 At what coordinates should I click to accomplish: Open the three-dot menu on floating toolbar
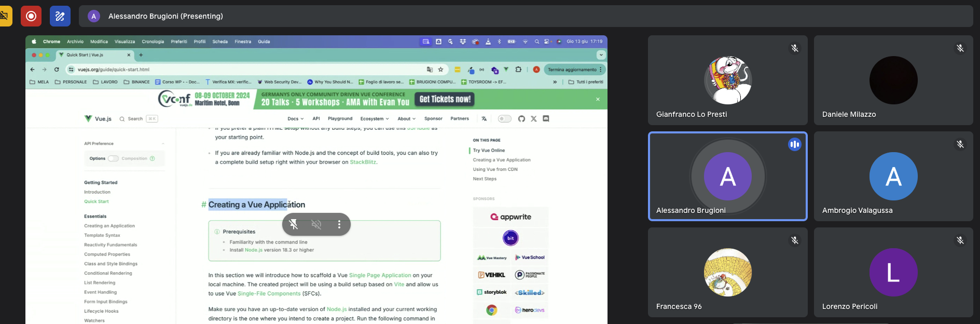339,224
